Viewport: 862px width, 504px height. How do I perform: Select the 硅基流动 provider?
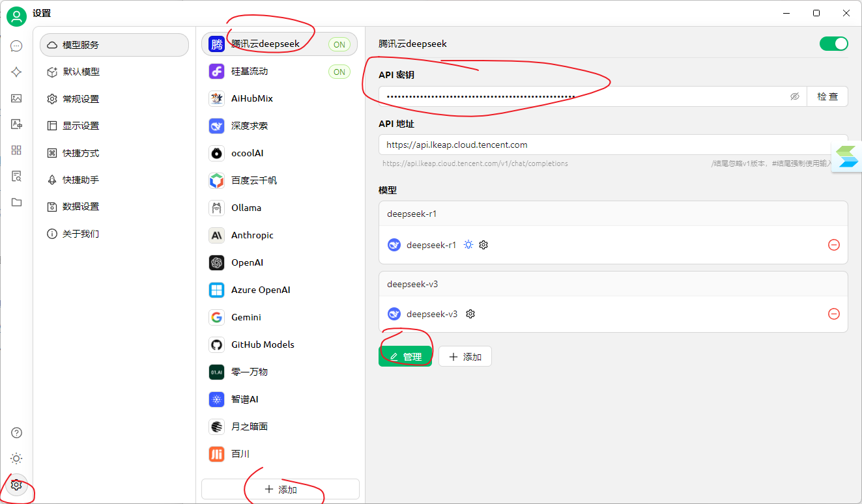280,72
